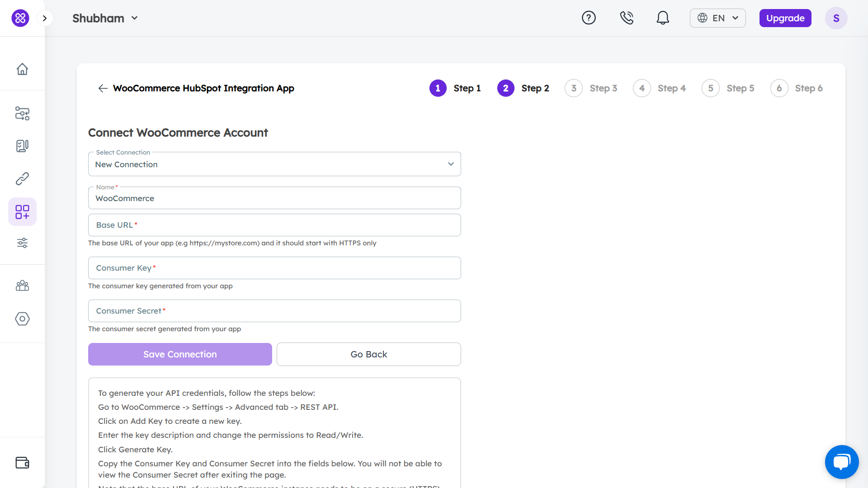This screenshot has height=488, width=868.
Task: Open the connections link icon in the sidebar
Action: pos(22,179)
